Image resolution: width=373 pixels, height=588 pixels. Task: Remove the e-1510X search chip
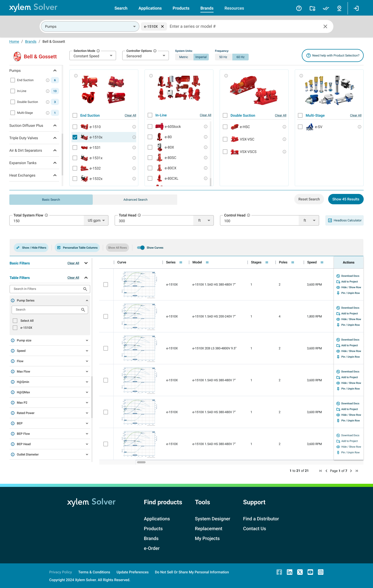point(162,26)
